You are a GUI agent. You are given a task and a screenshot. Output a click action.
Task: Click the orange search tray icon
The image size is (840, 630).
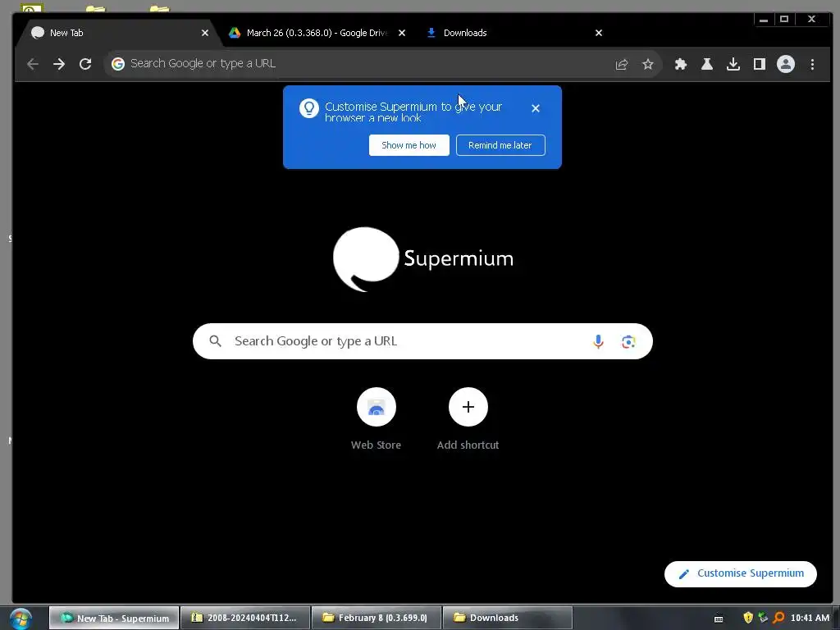tap(778, 618)
